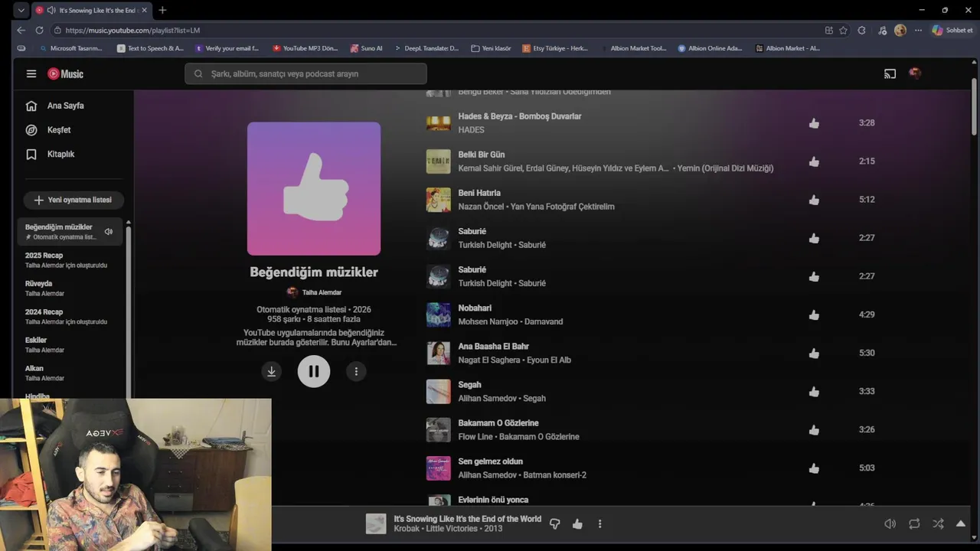Reload the browser page
Screen dimensions: 980x551
point(39,30)
